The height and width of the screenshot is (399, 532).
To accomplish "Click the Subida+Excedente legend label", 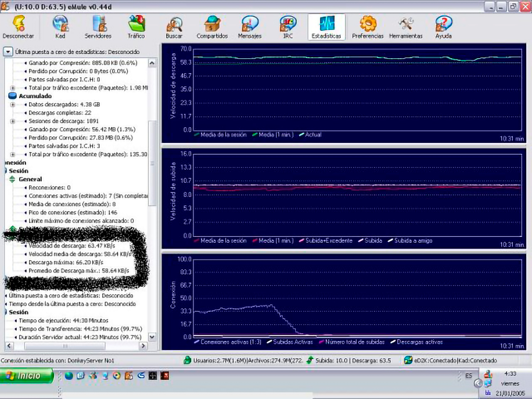I will tap(329, 241).
